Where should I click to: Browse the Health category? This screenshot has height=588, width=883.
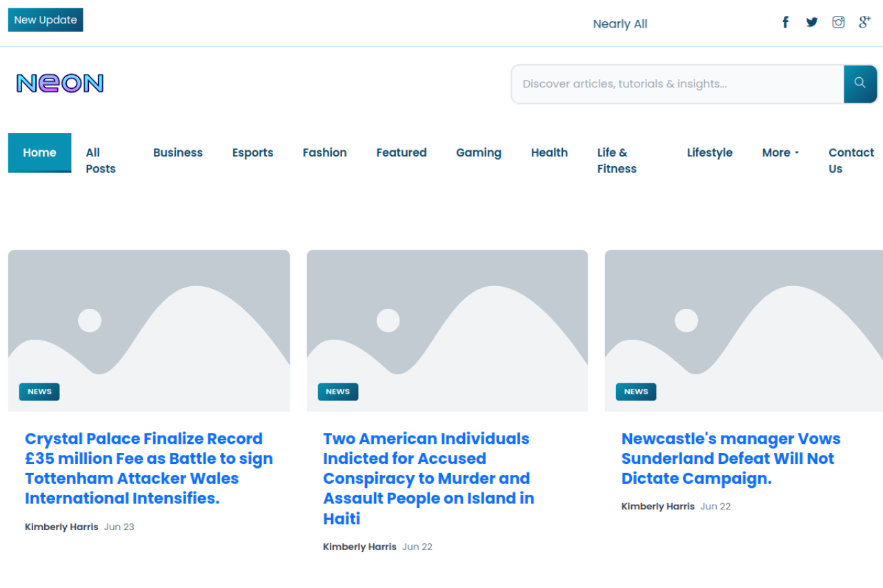(549, 153)
